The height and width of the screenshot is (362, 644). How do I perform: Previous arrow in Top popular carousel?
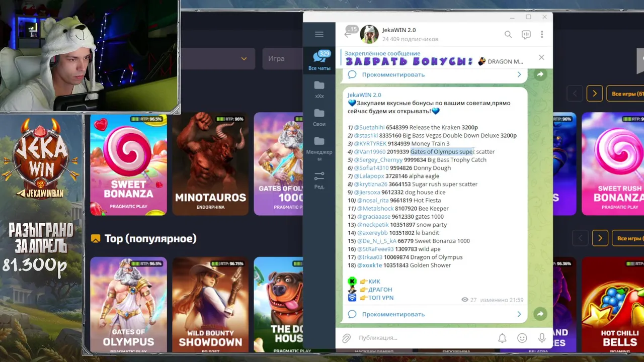point(580,238)
